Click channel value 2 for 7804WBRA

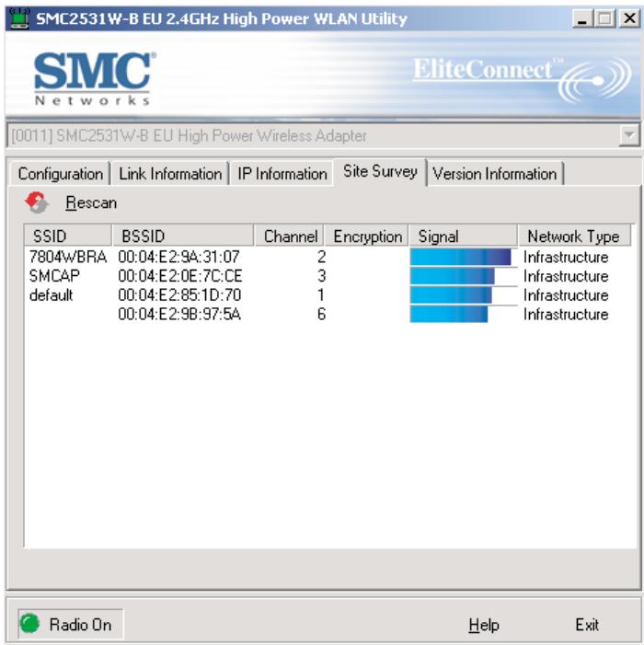tap(322, 257)
